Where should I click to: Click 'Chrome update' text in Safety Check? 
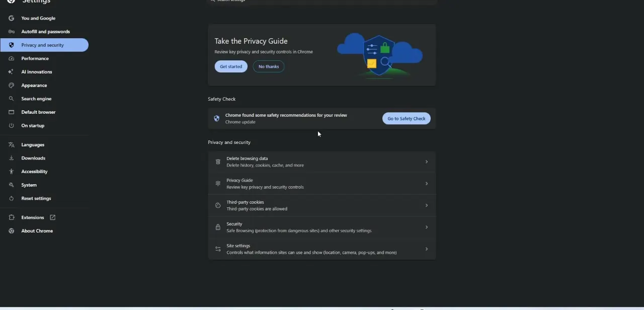(240, 122)
